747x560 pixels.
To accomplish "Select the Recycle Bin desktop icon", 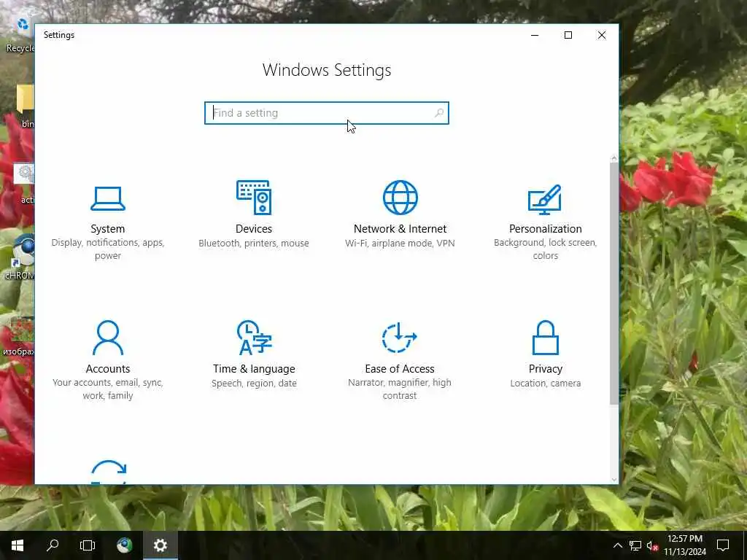I will pyautogui.click(x=20, y=34).
